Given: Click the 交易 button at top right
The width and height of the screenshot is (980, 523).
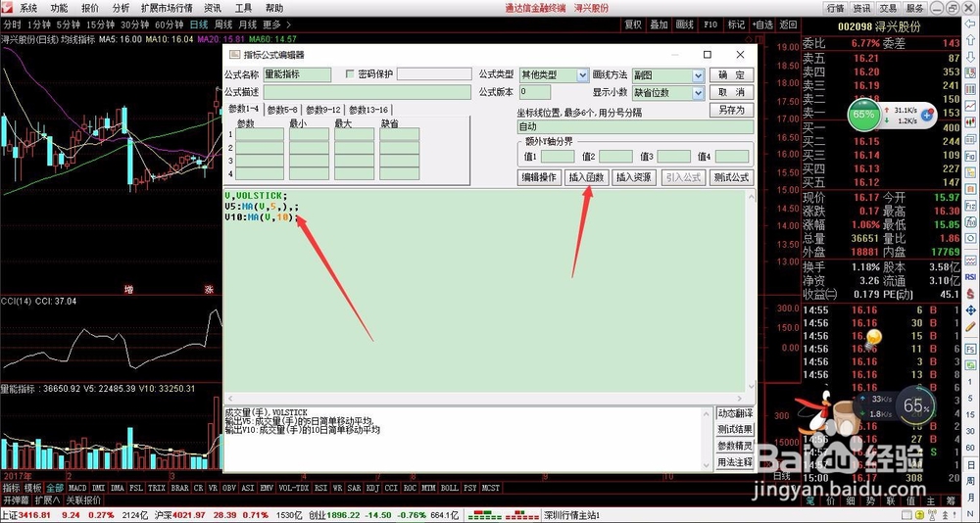Looking at the screenshot, I should (x=888, y=8).
